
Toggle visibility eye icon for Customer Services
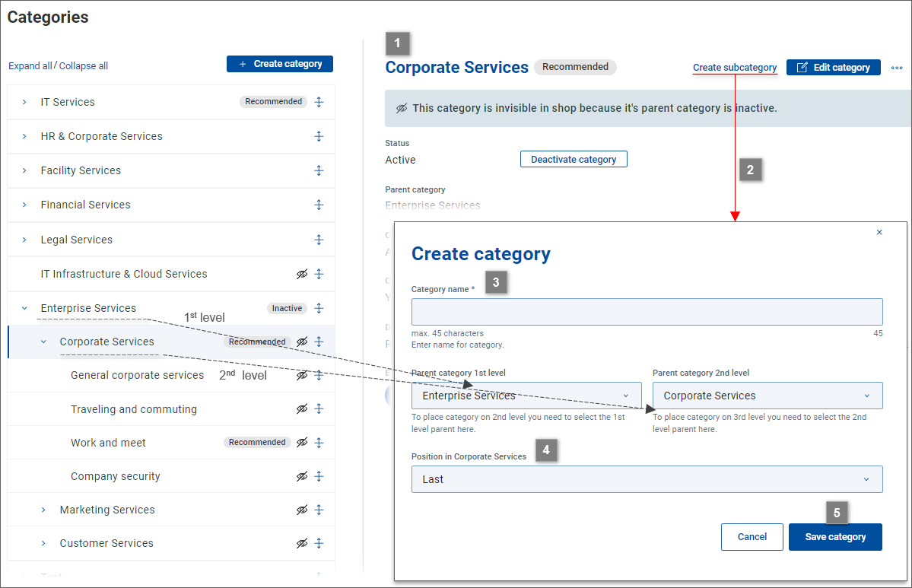(x=302, y=543)
